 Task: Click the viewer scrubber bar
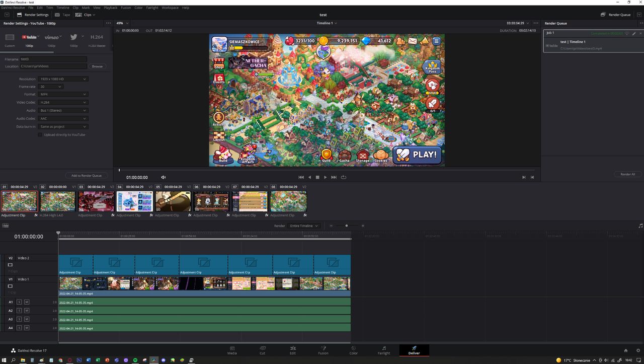coord(327,170)
